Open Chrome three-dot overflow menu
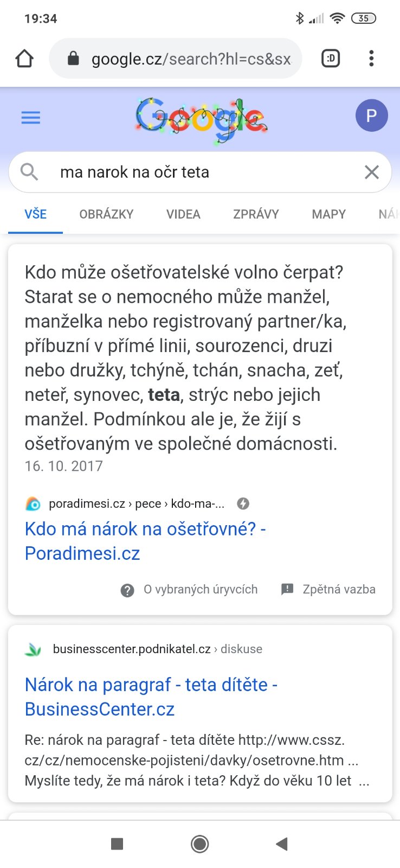400x868 pixels. tap(371, 59)
